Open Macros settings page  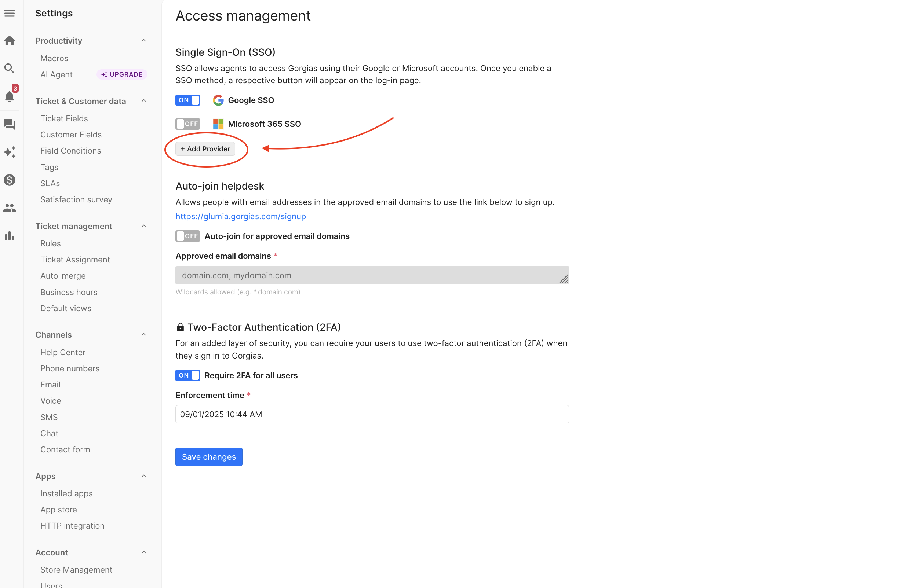click(54, 58)
